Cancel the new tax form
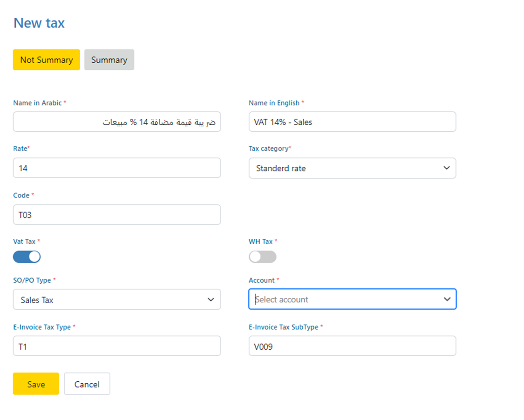This screenshot has height=420, width=524. click(87, 384)
